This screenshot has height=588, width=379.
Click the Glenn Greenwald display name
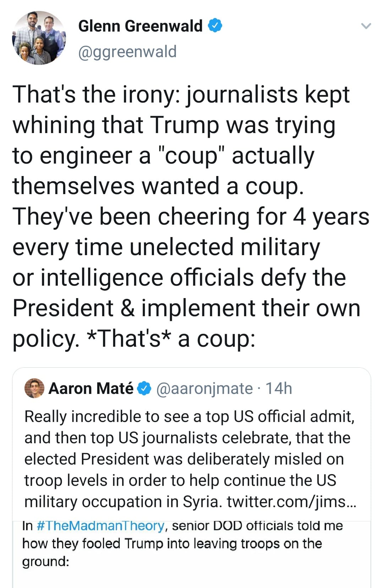pos(140,26)
